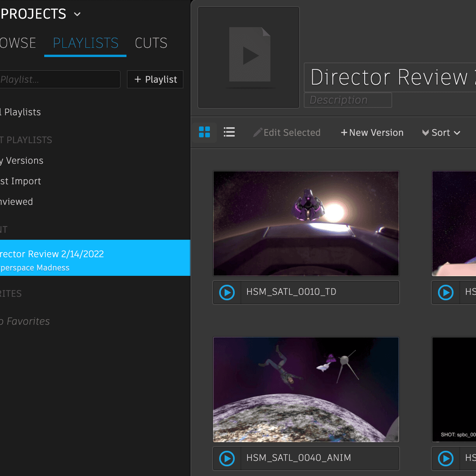Add a New Version

(372, 133)
